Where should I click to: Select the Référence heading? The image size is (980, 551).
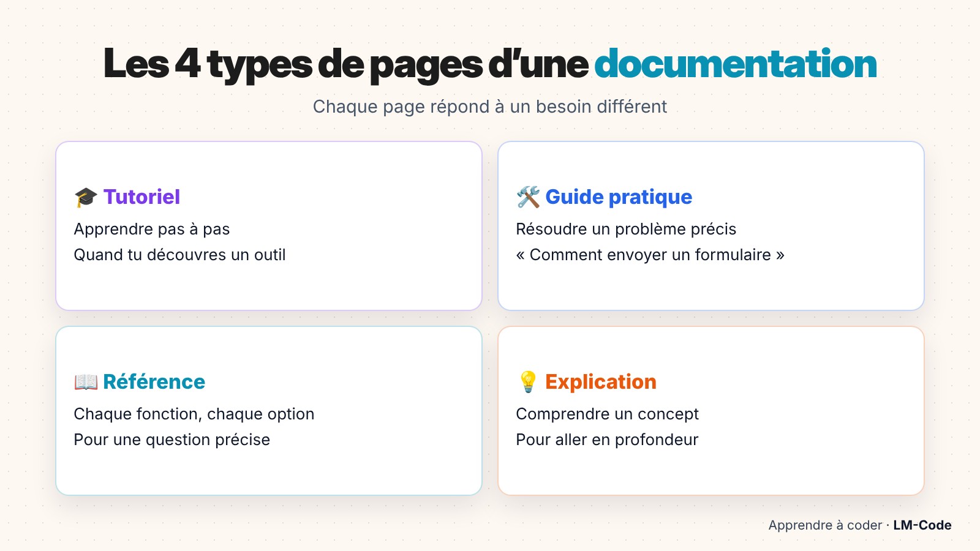click(154, 382)
